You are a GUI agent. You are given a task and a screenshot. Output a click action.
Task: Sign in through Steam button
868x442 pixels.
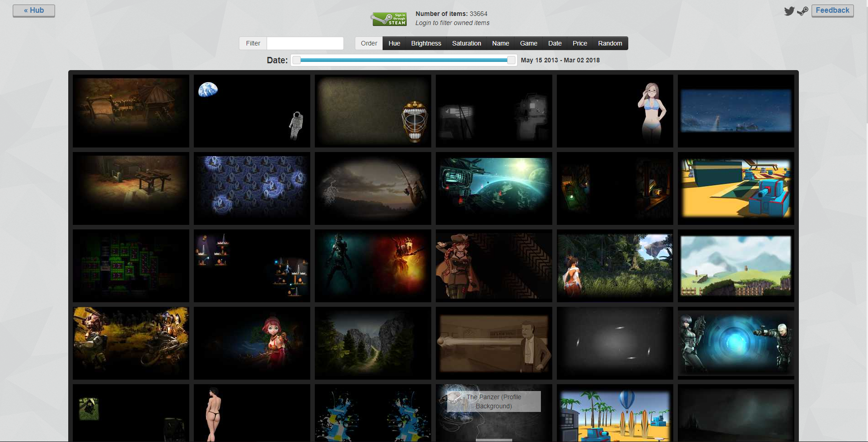(x=389, y=19)
